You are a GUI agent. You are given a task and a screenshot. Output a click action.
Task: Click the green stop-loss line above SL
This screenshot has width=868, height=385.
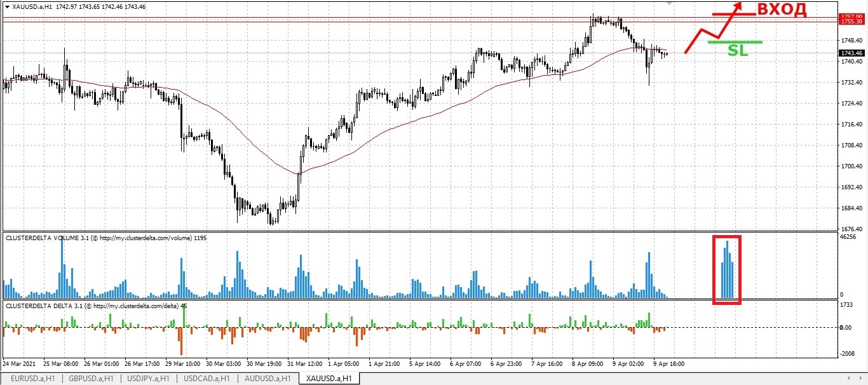click(x=735, y=43)
